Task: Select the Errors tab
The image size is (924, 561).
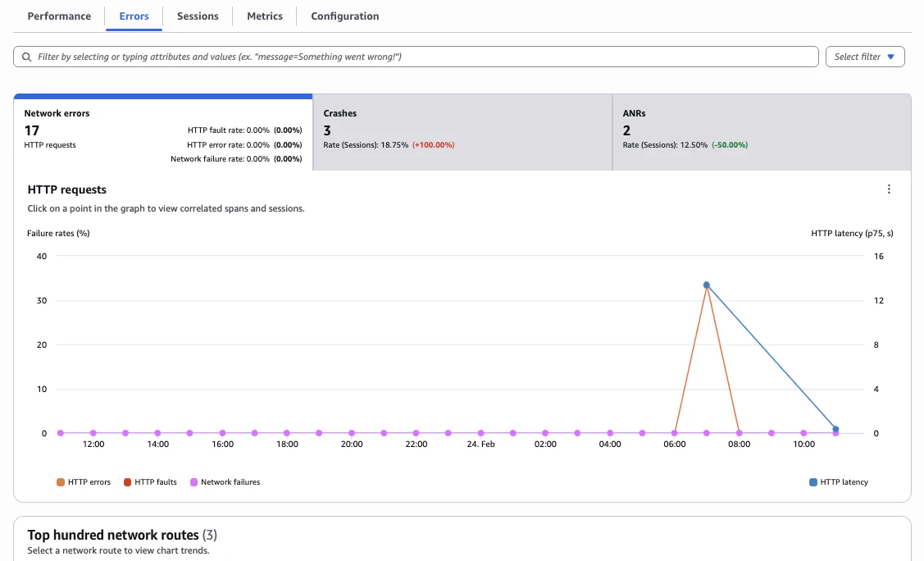Action: [x=134, y=16]
